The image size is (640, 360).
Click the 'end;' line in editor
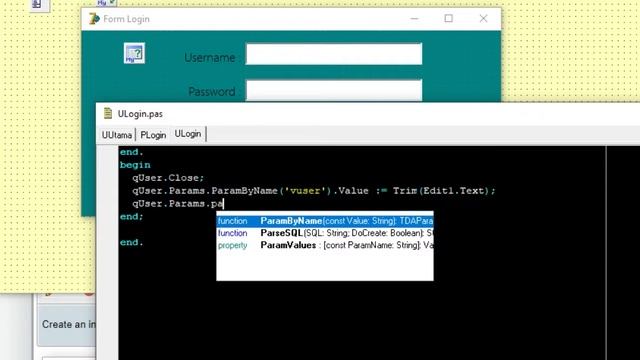coord(131,217)
